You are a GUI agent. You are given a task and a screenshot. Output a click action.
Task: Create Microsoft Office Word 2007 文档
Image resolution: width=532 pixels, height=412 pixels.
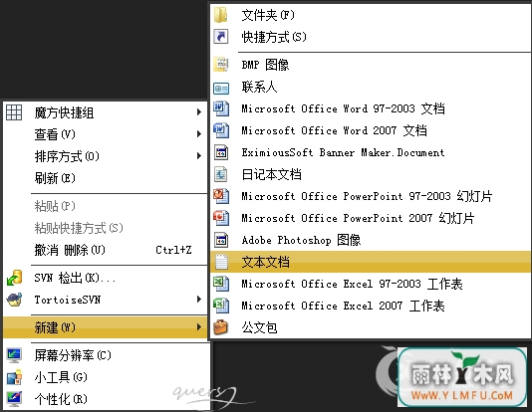371,130
